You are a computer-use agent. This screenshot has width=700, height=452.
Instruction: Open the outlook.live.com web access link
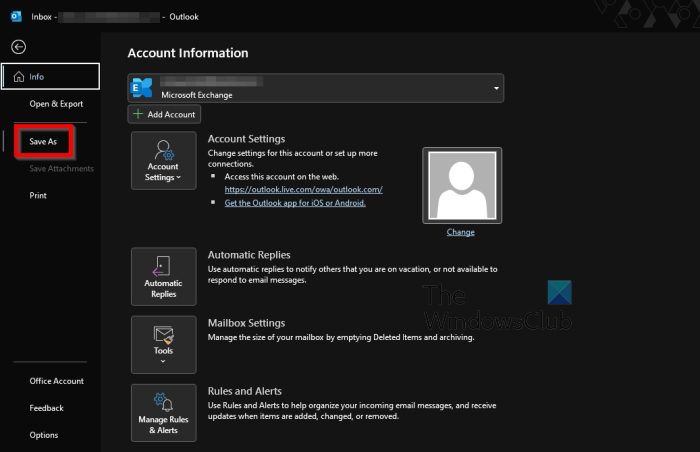304,189
